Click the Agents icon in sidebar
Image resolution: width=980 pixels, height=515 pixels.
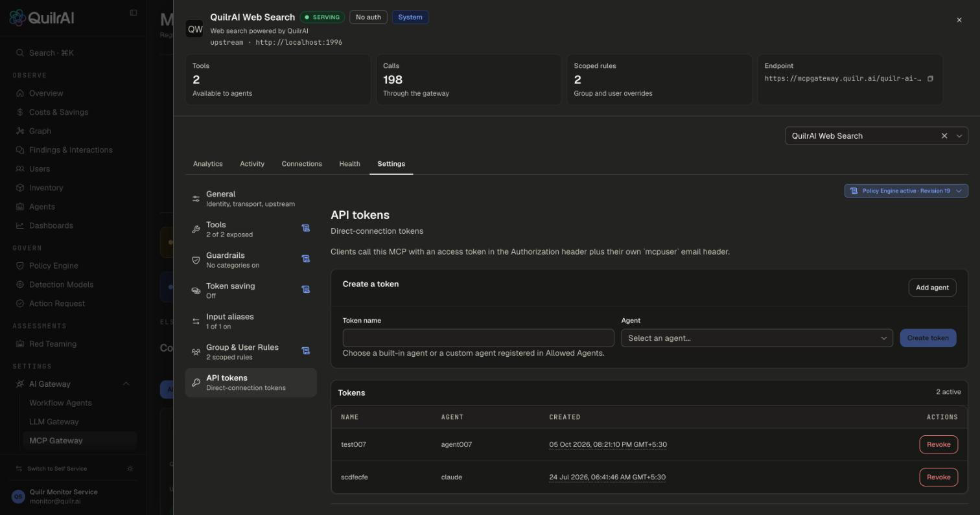tap(20, 207)
